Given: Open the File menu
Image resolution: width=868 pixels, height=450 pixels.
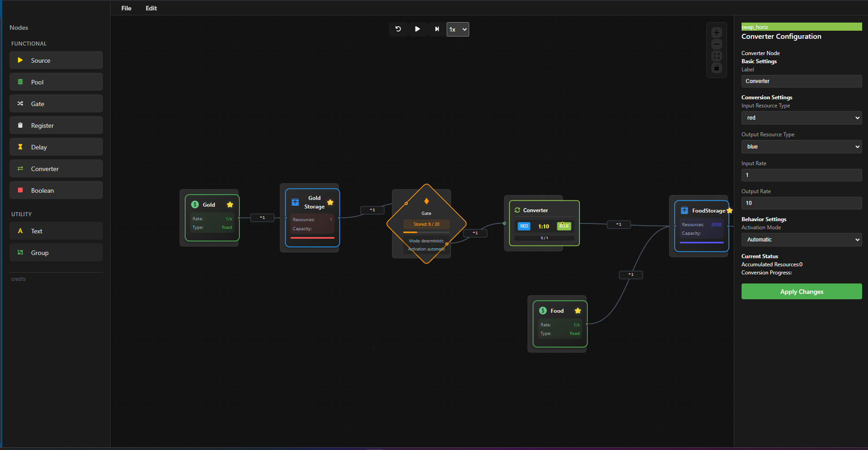Looking at the screenshot, I should pyautogui.click(x=126, y=8).
